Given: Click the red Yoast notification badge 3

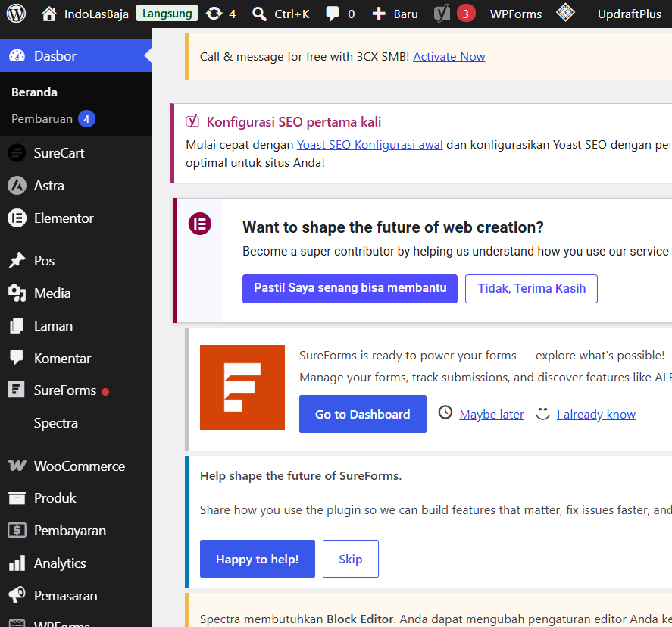Looking at the screenshot, I should coord(465,14).
